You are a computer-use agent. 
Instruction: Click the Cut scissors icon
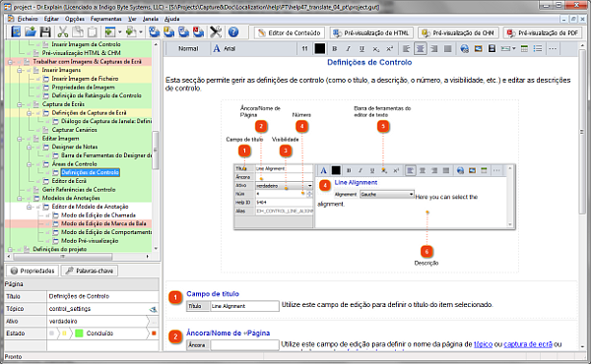[63, 32]
